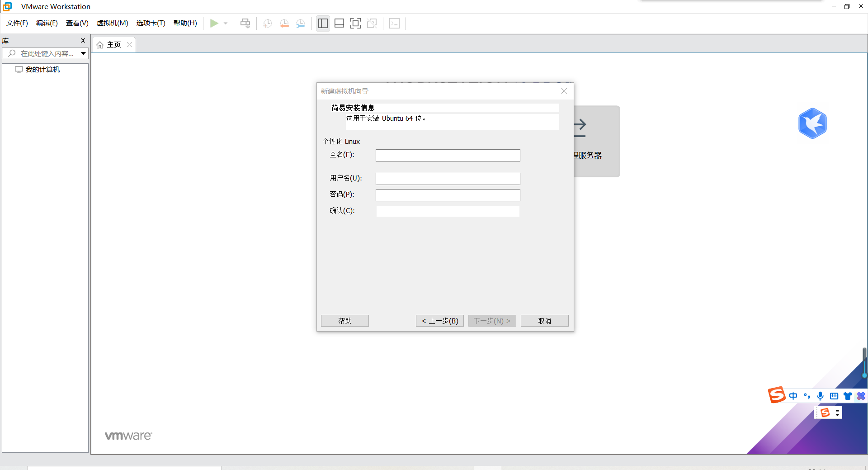Click the 下一步(N) > next button

[x=492, y=321]
